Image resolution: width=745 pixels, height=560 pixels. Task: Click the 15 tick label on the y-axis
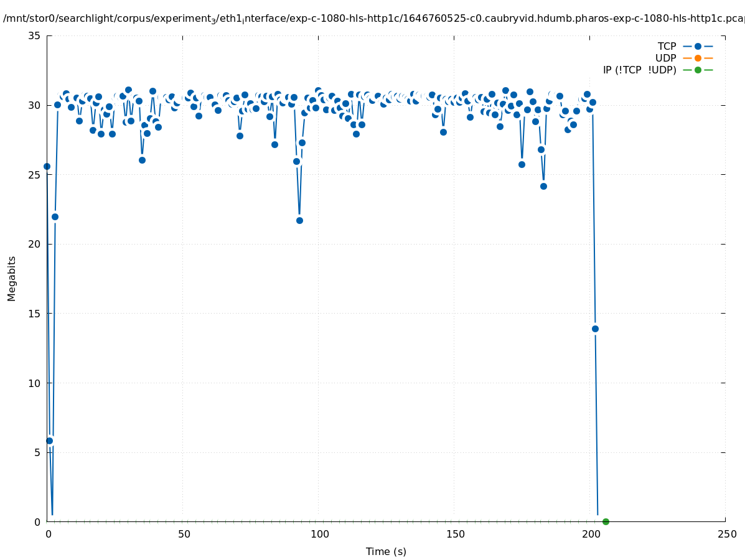[x=35, y=314]
